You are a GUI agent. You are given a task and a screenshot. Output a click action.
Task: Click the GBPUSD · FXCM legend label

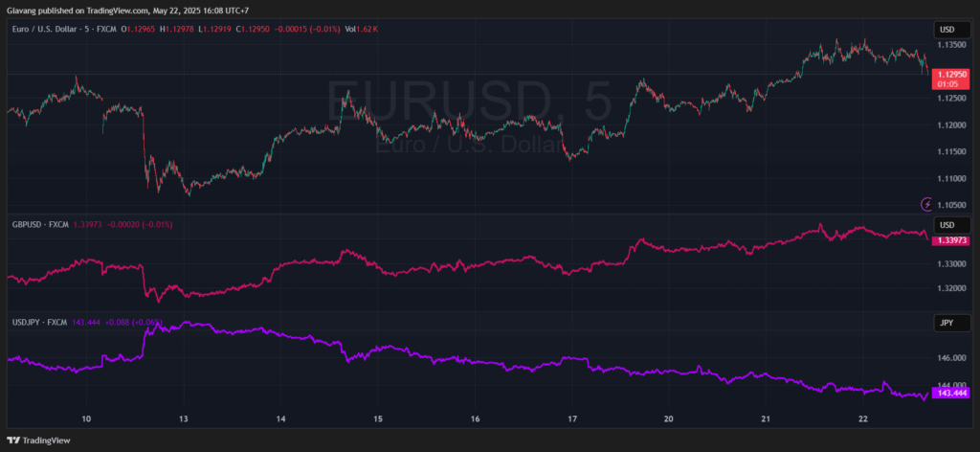(38, 224)
